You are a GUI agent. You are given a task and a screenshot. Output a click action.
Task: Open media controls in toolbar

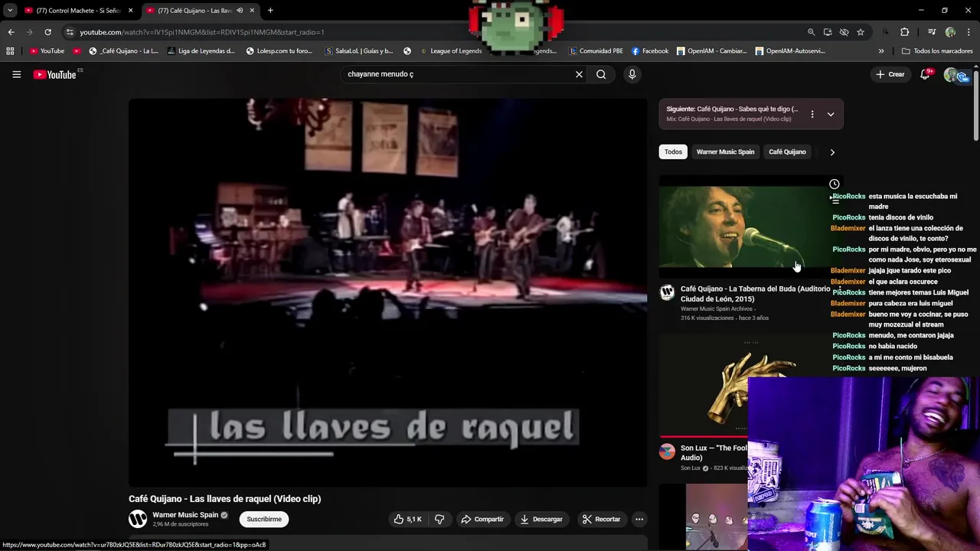pyautogui.click(x=932, y=32)
